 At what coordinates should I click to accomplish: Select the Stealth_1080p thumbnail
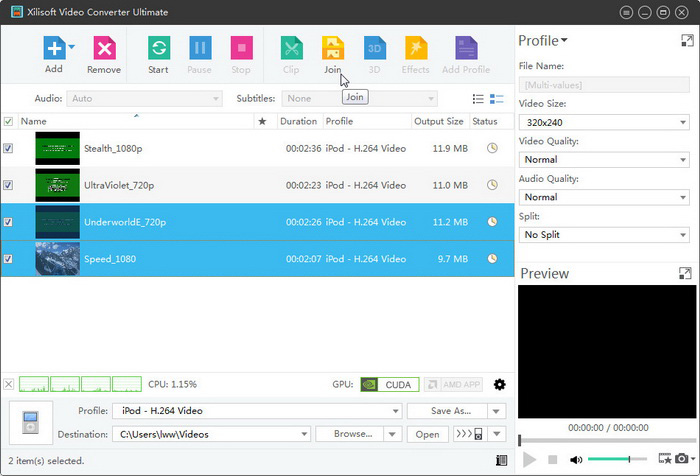[x=58, y=148]
